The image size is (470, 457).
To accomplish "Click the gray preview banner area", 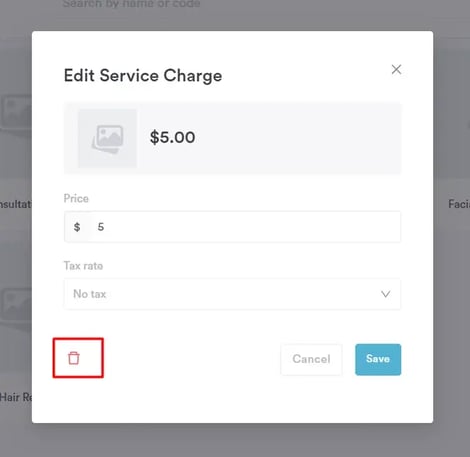I will [x=232, y=138].
